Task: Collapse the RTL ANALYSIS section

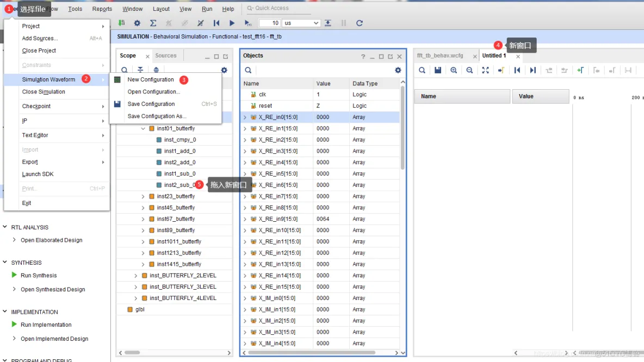Action: point(5,227)
